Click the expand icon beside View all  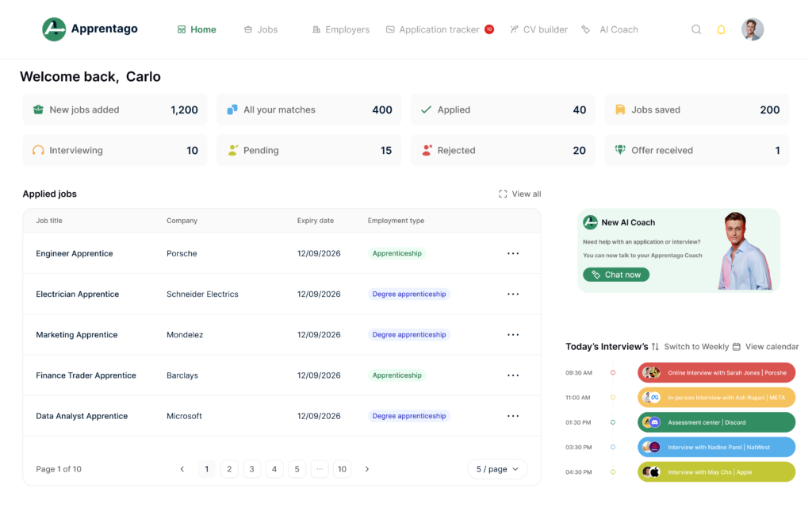(x=503, y=194)
